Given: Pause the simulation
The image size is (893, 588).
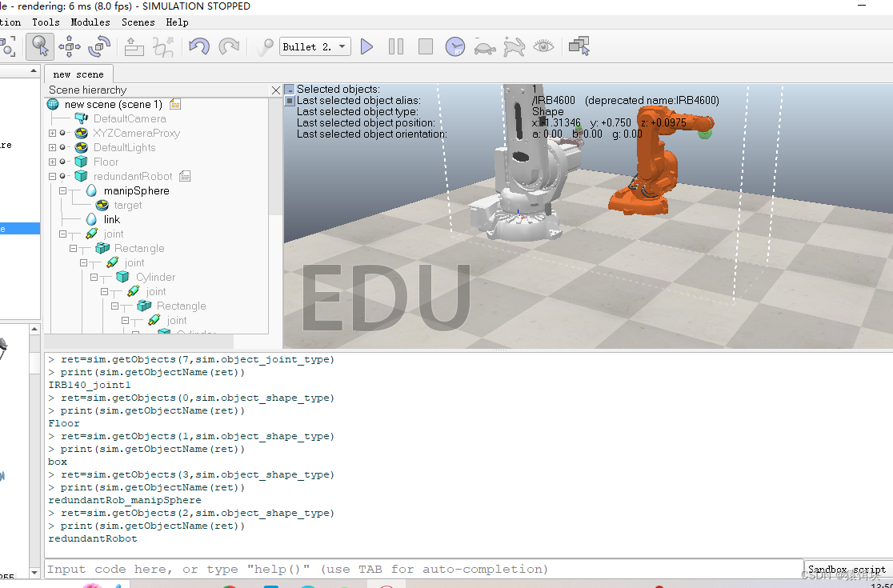Looking at the screenshot, I should tap(396, 46).
